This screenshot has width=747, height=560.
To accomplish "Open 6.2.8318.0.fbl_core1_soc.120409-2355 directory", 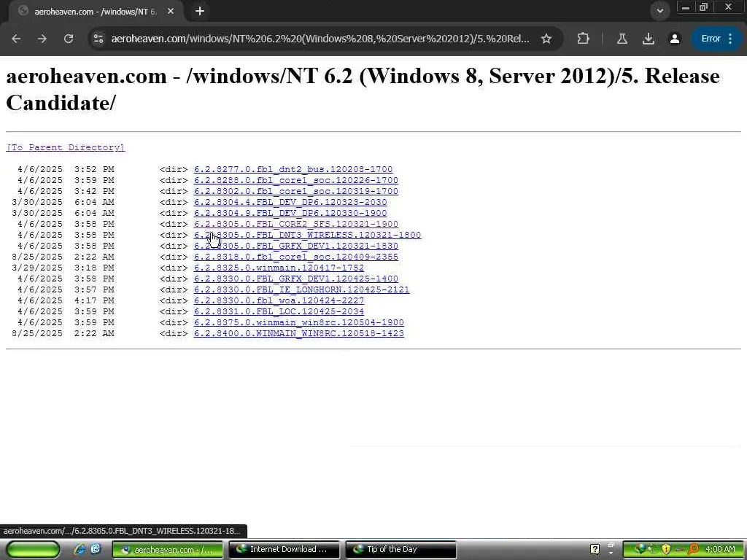I will (296, 257).
